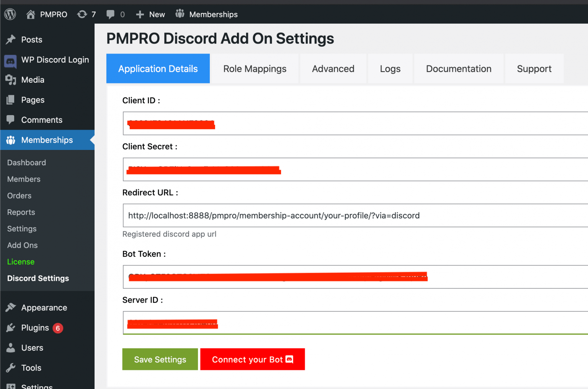Open the Documentation tab
The height and width of the screenshot is (389, 588).
coord(459,68)
